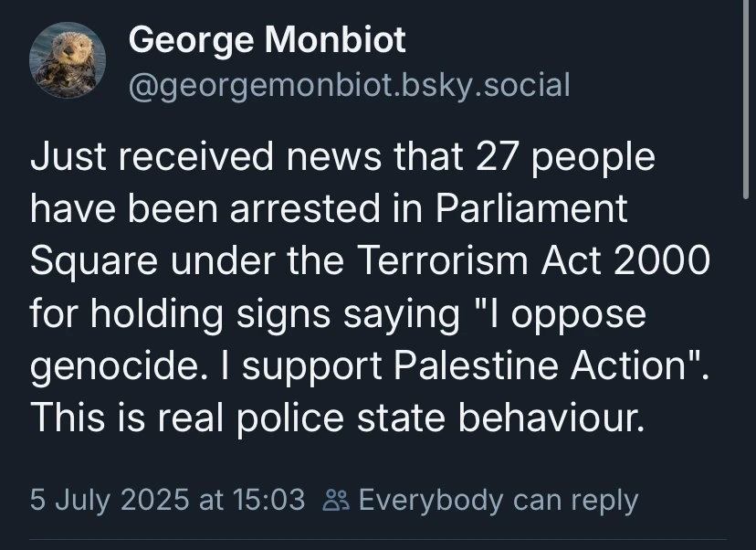Image resolution: width=756 pixels, height=550 pixels.
Task: Click the reply-settings people icon
Action: click(335, 501)
